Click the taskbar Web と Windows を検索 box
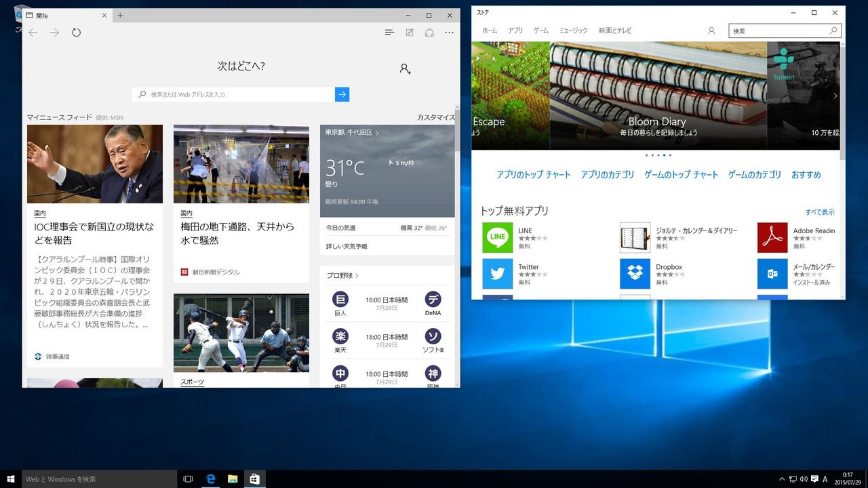 pos(100,479)
